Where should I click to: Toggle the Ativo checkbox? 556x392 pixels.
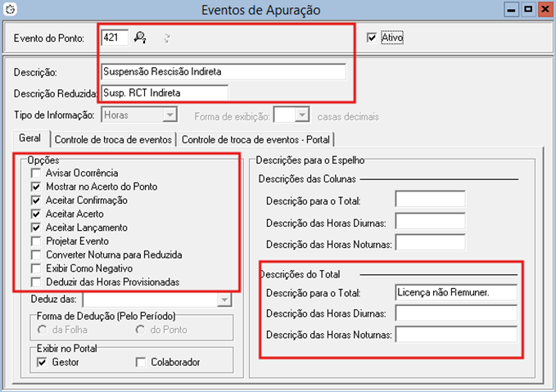coord(373,38)
